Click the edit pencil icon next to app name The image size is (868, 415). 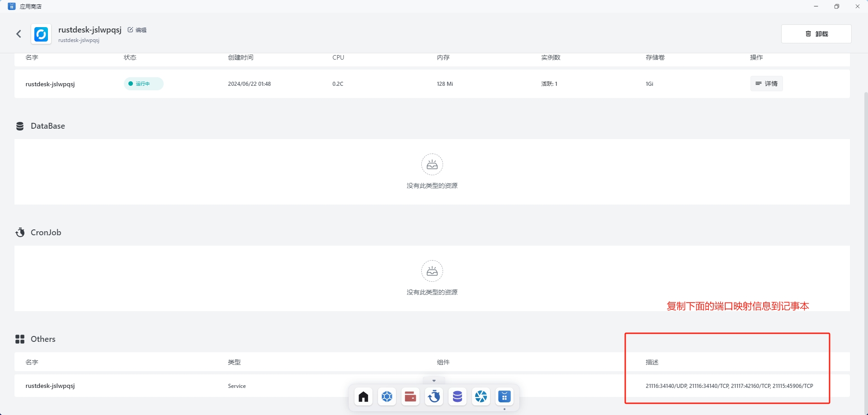[130, 30]
